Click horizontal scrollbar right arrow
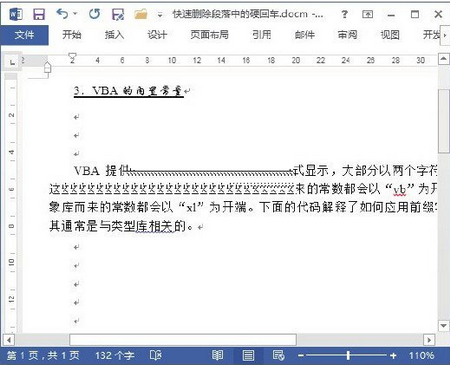The width and height of the screenshot is (450, 365). (x=429, y=340)
